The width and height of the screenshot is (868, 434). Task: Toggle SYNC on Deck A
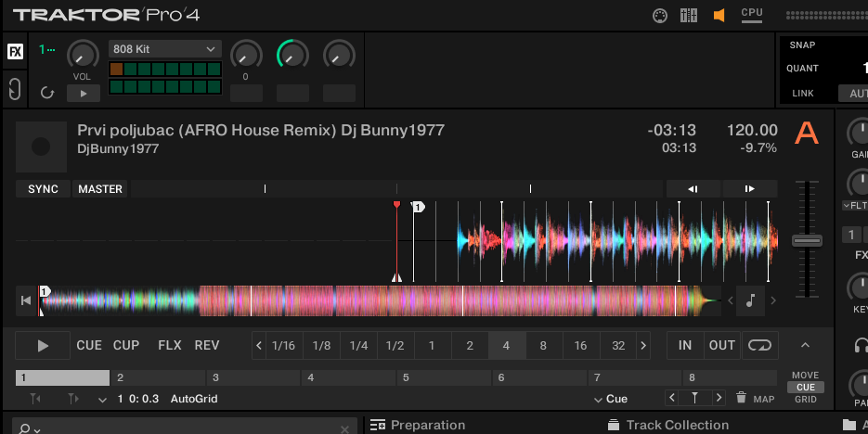pyautogui.click(x=44, y=189)
